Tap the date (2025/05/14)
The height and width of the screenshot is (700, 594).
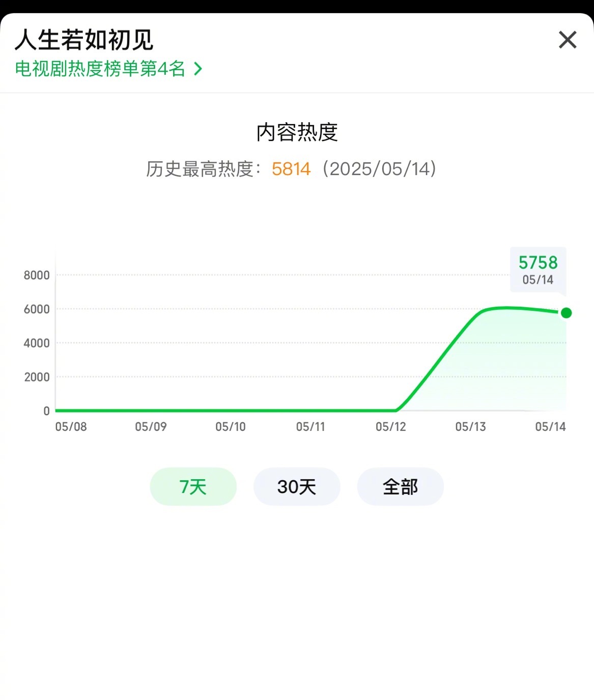click(380, 169)
